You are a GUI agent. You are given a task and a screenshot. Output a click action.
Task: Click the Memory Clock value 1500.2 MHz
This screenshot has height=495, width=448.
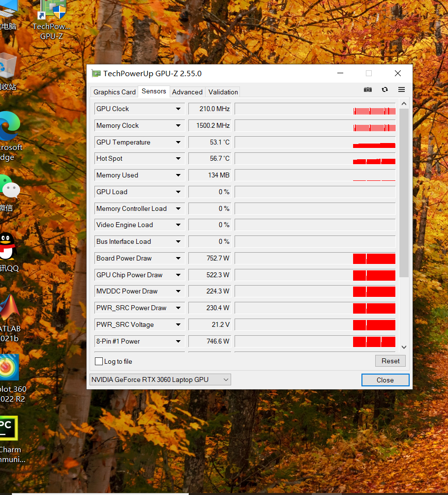(x=210, y=126)
